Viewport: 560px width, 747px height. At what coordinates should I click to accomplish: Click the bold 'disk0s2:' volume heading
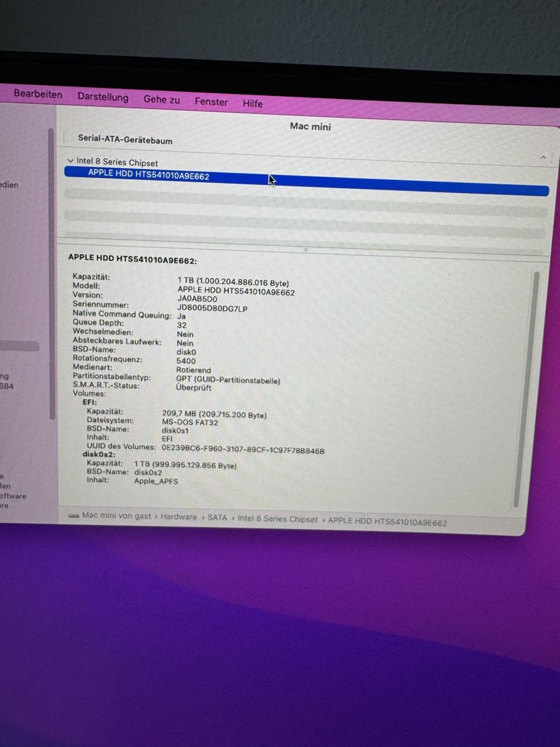[x=98, y=455]
